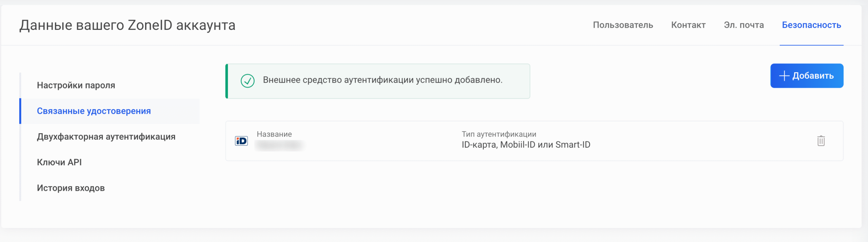The height and width of the screenshot is (242, 868).
Task: Click the Название column label
Action: [274, 134]
